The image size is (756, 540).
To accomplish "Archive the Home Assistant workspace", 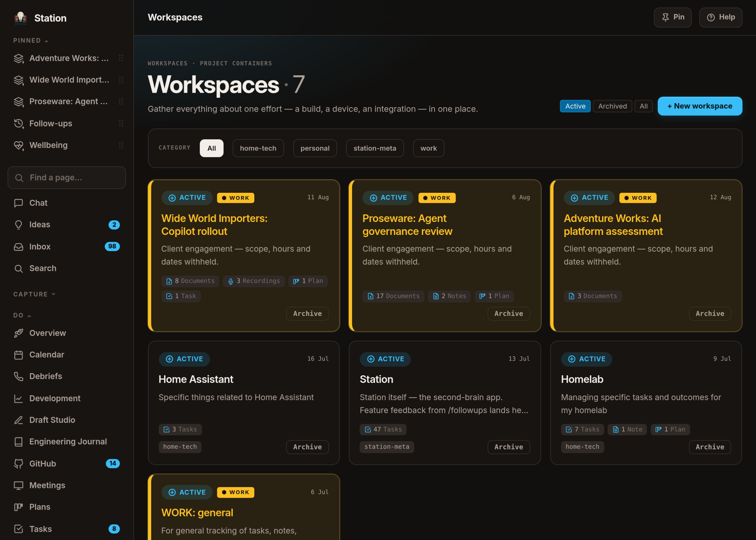I will point(307,447).
